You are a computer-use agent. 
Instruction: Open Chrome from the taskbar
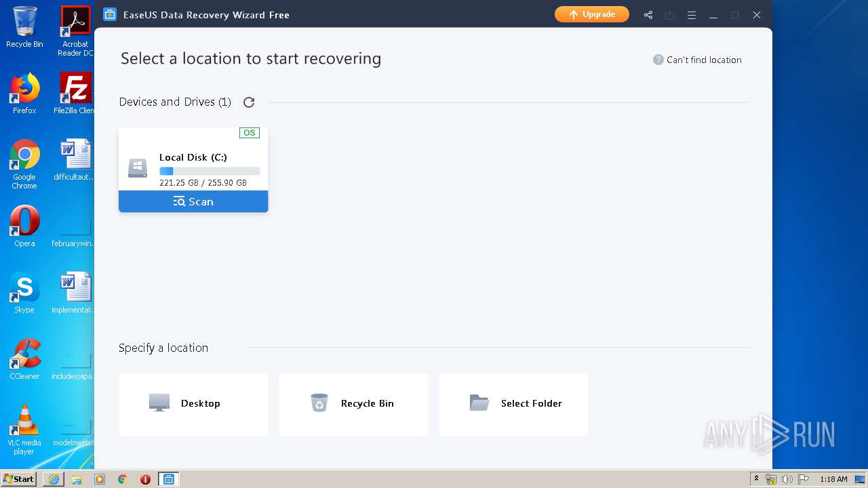(x=123, y=479)
